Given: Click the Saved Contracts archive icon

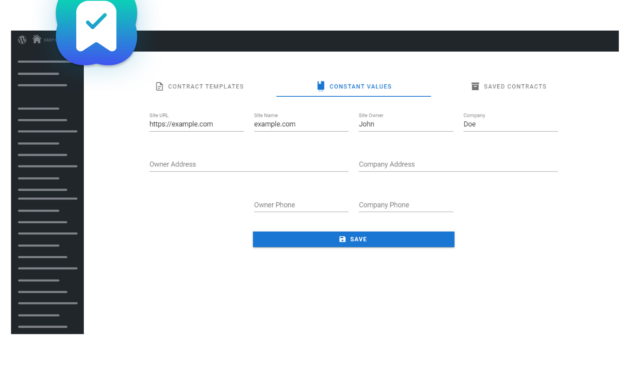Looking at the screenshot, I should [x=475, y=86].
